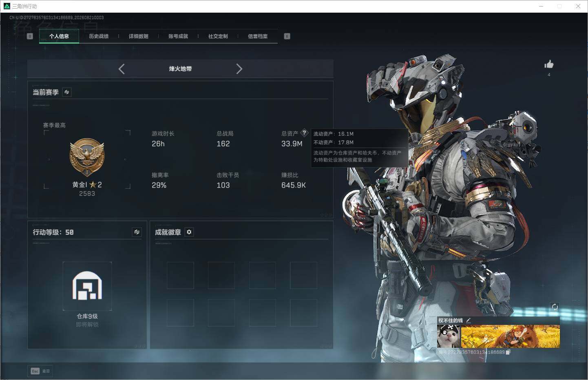Select the 黄金I rank eagle badge
This screenshot has height=380, width=588.
coord(87,157)
